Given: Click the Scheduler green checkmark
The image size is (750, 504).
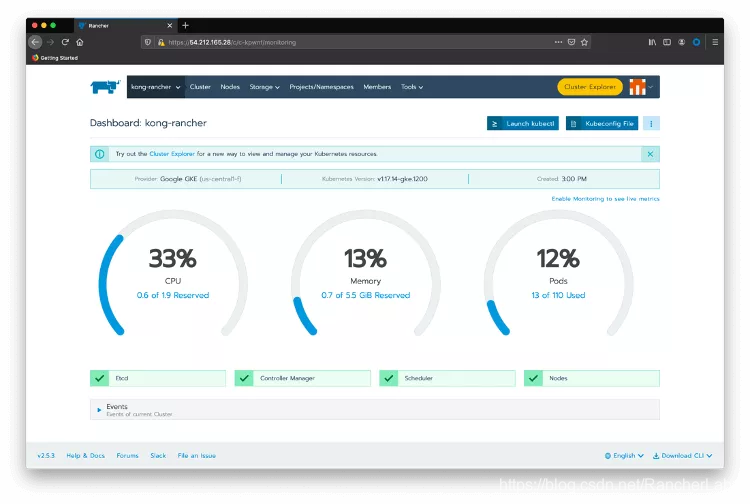Looking at the screenshot, I should pyautogui.click(x=388, y=378).
